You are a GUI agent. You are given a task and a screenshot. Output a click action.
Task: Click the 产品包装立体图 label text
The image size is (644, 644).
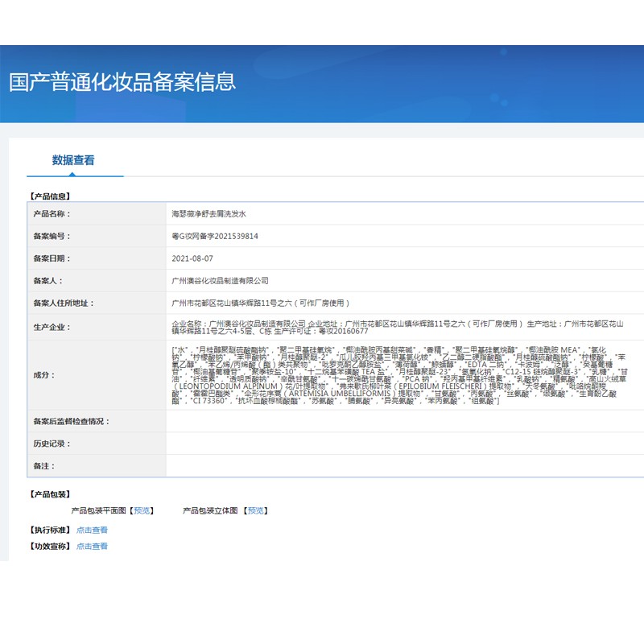click(209, 508)
